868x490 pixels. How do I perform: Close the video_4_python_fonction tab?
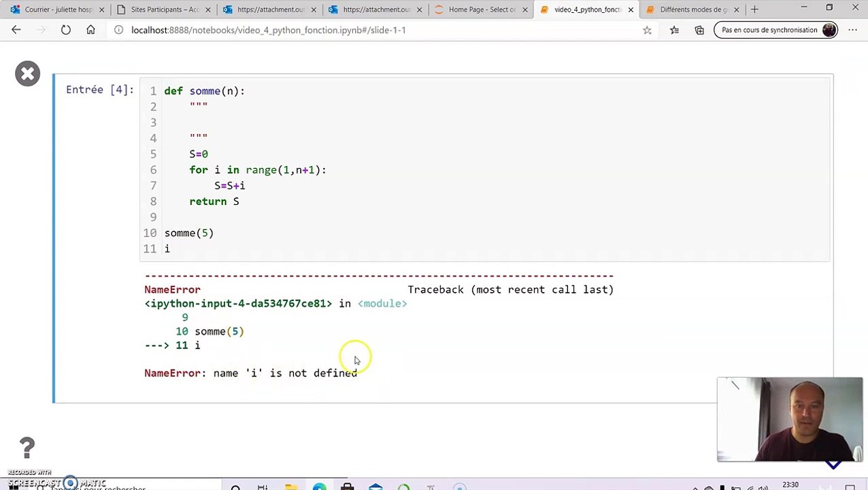tap(631, 10)
